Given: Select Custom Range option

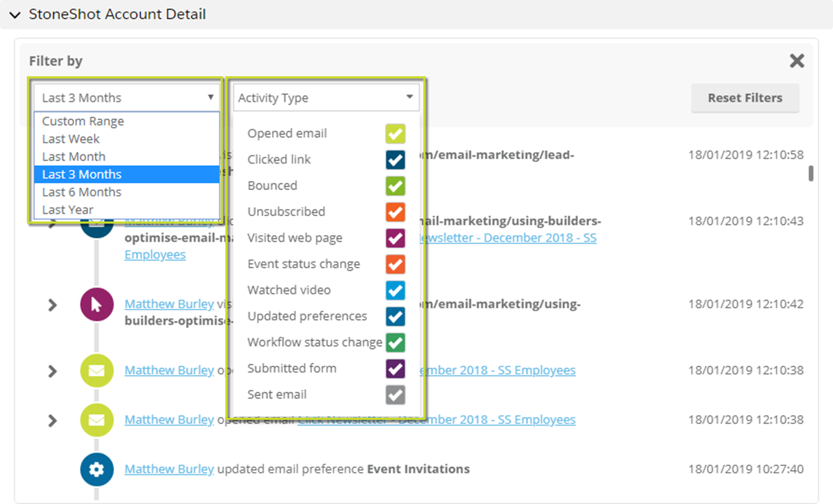Looking at the screenshot, I should (x=127, y=121).
